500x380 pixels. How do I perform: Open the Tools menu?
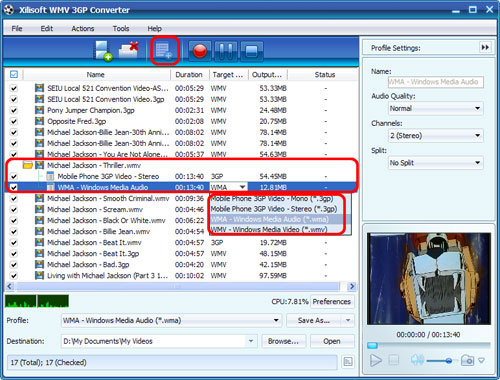point(121,28)
